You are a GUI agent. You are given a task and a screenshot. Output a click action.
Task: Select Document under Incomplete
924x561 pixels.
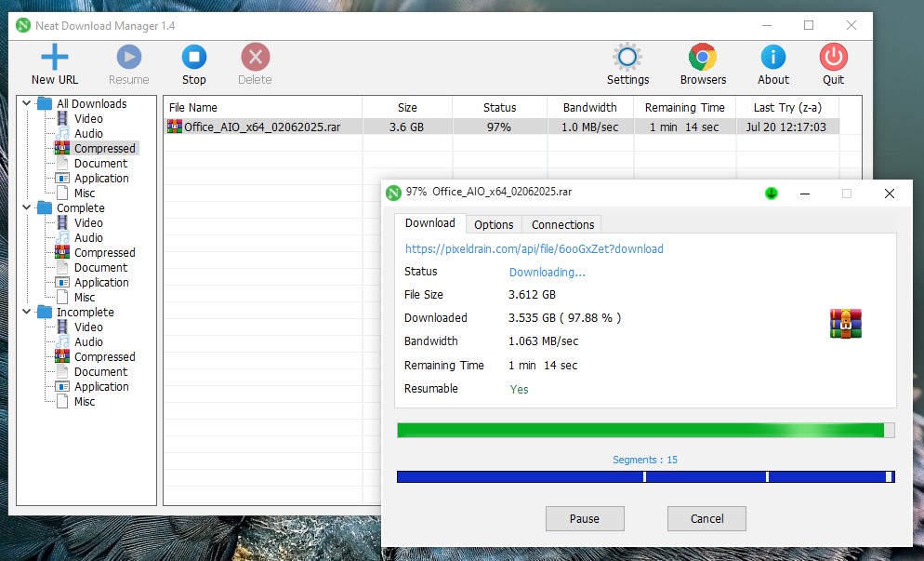(100, 371)
